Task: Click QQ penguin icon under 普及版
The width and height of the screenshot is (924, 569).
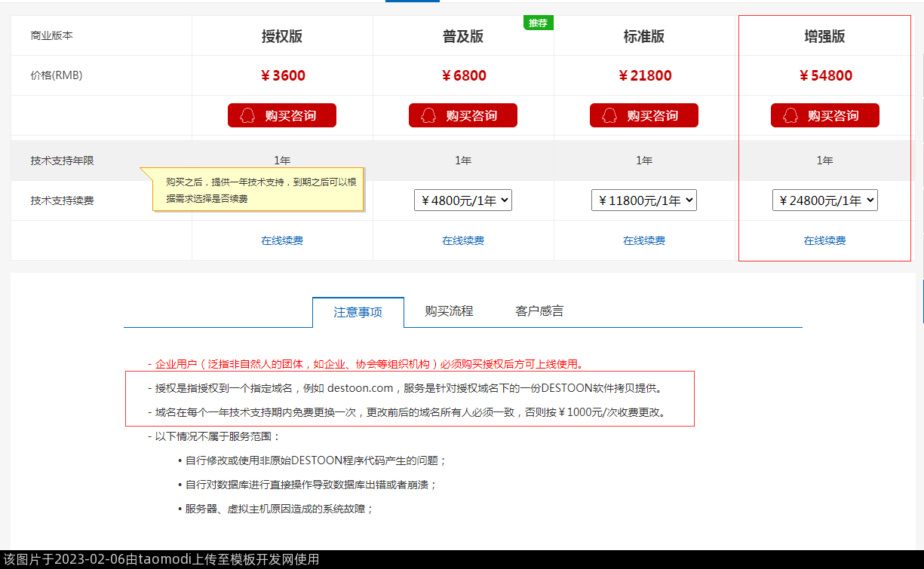Action: (x=428, y=115)
